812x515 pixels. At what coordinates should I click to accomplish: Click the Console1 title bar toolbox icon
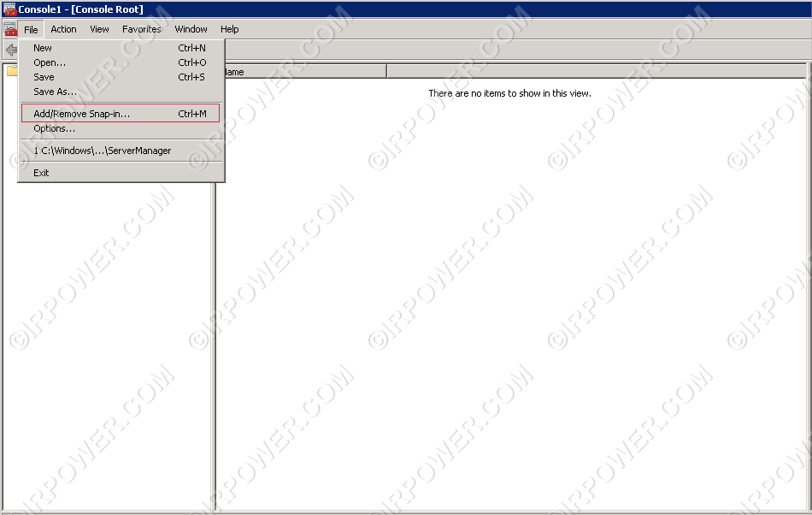[9, 9]
